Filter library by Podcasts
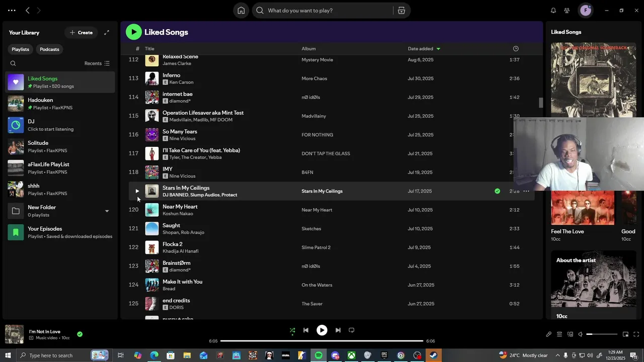 [49, 49]
